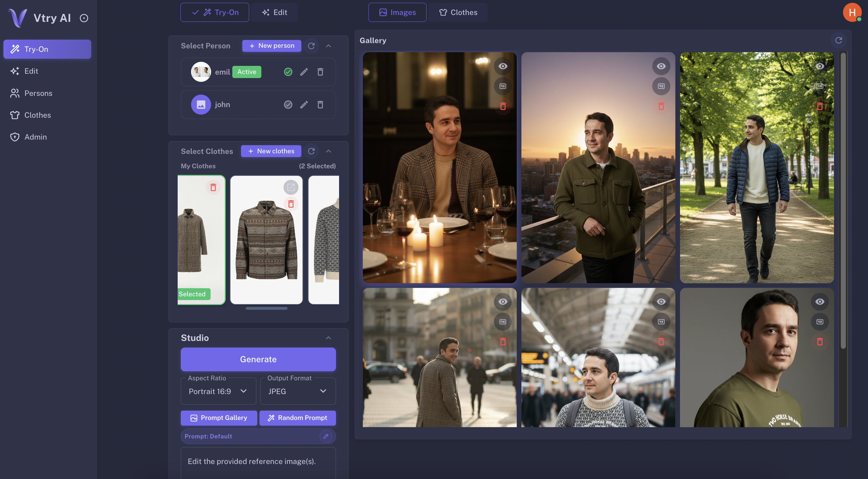Refresh the Select Person list
This screenshot has width=868, height=479.
[x=311, y=46]
